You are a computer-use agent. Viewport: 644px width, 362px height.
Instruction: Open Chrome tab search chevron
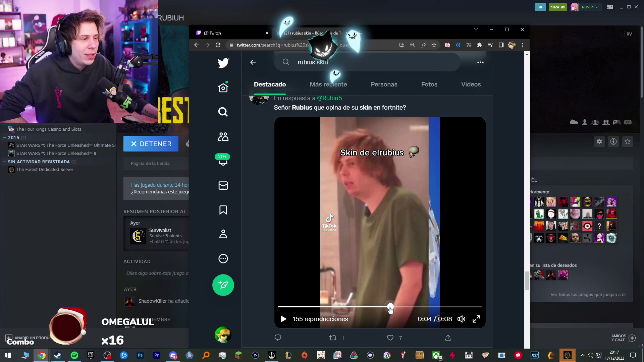[476, 29]
